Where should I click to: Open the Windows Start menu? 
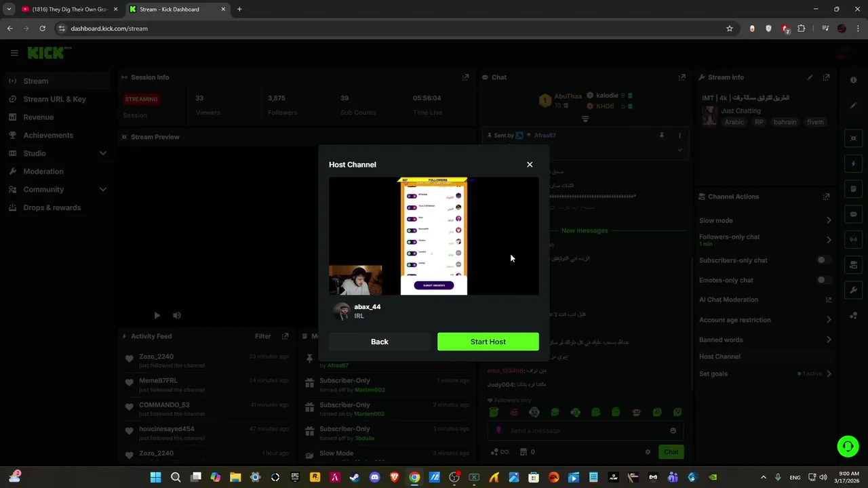pyautogui.click(x=155, y=477)
